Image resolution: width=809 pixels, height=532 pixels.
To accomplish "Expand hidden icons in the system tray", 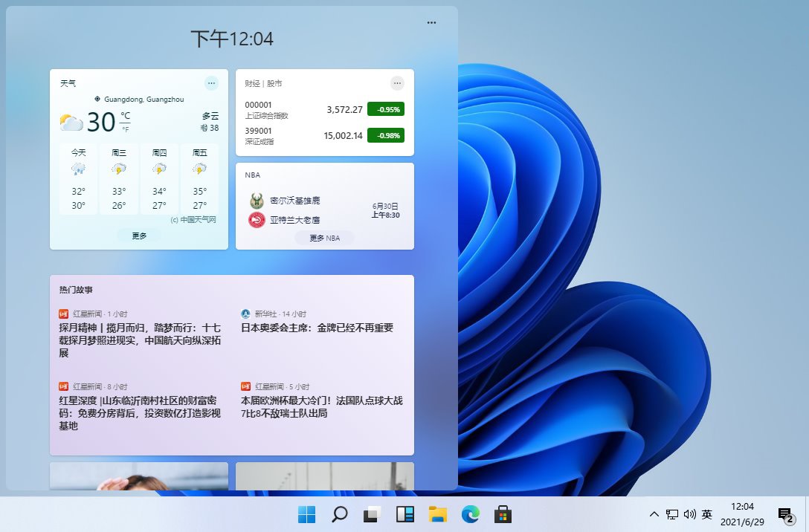I will coord(654,513).
